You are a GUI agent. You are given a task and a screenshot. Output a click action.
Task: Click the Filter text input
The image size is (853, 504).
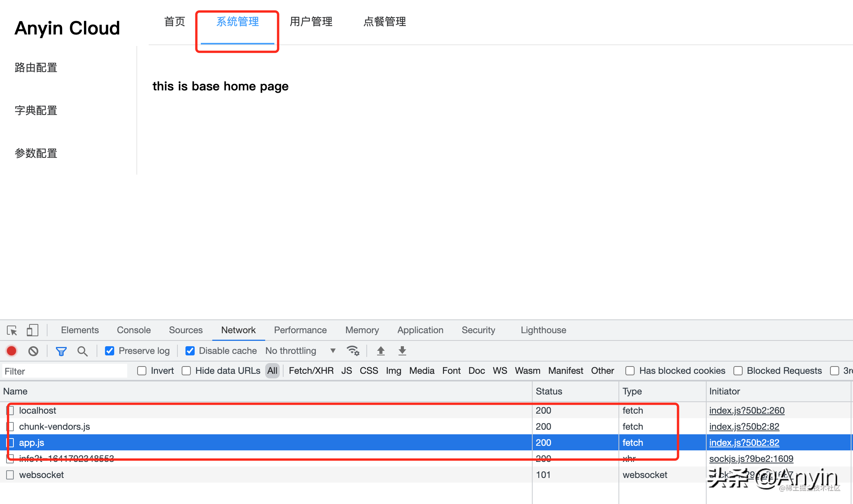point(64,371)
